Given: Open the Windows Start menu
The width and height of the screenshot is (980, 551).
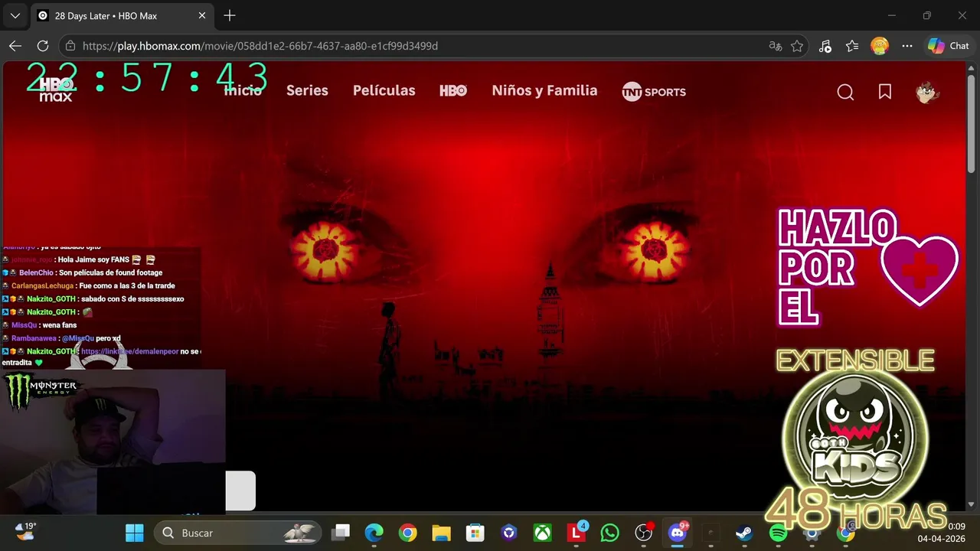Looking at the screenshot, I should [134, 533].
